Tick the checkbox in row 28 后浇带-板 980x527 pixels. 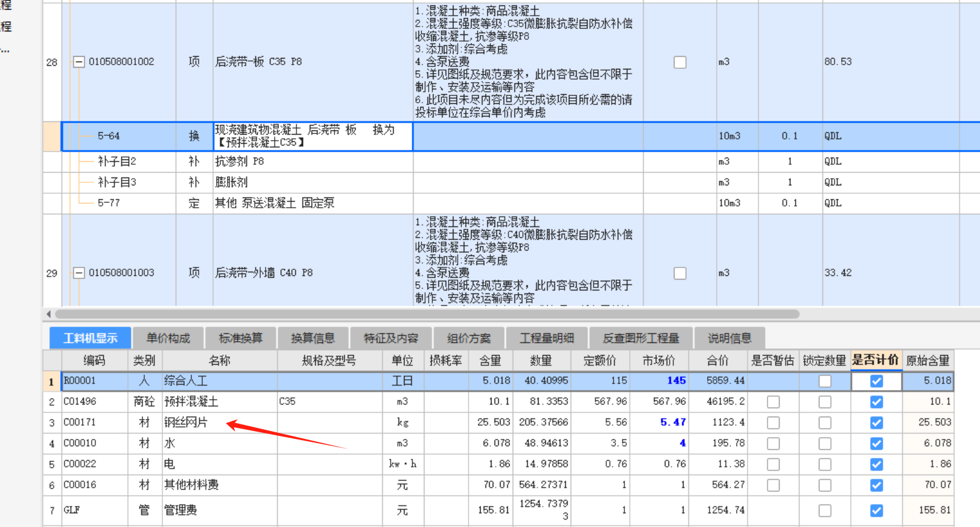click(680, 62)
